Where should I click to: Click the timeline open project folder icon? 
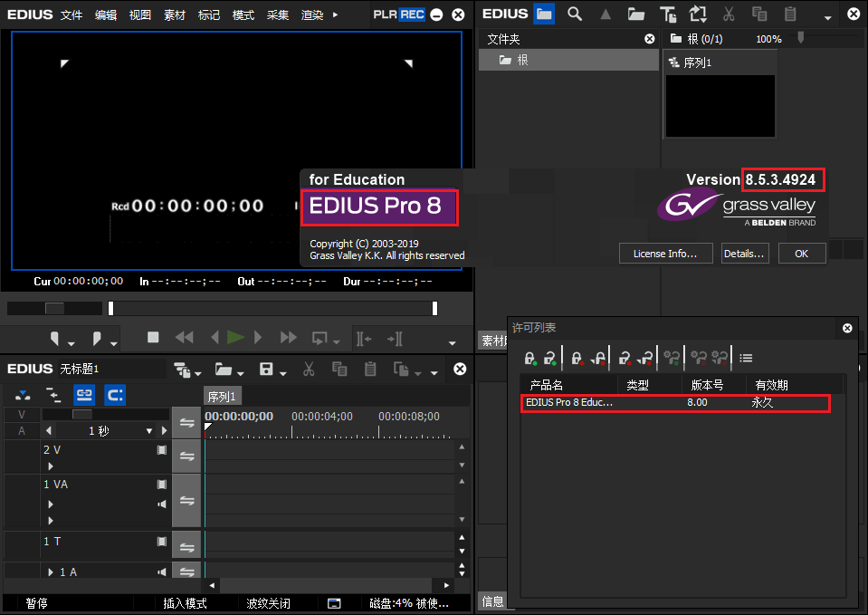tap(224, 369)
